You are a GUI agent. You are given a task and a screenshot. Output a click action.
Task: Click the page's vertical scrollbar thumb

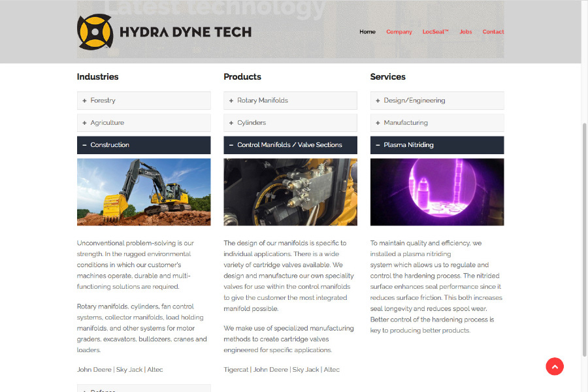click(584, 240)
